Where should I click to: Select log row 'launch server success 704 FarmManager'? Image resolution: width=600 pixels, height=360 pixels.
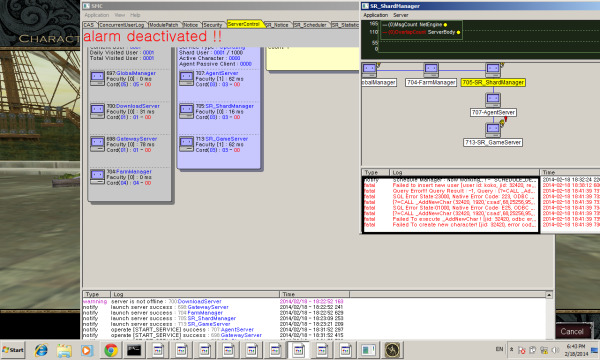[x=213, y=313]
